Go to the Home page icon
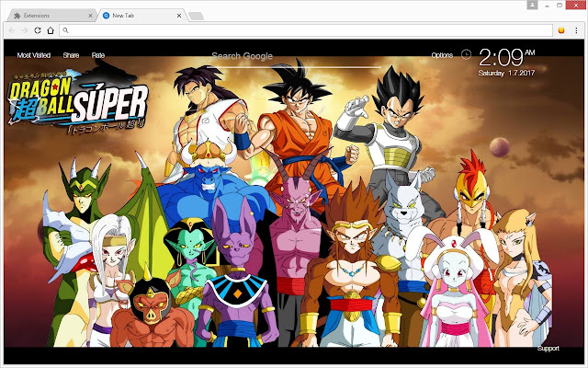Image resolution: width=588 pixels, height=368 pixels. click(x=51, y=30)
